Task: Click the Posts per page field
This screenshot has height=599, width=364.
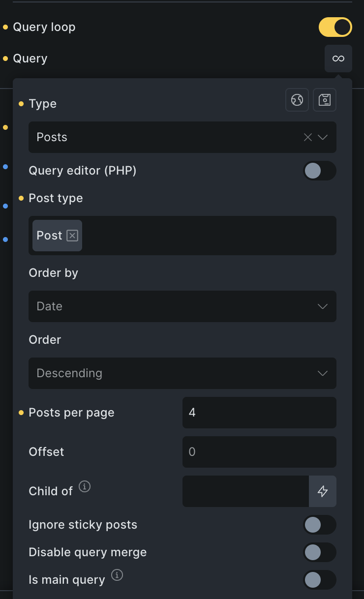Action: click(259, 413)
